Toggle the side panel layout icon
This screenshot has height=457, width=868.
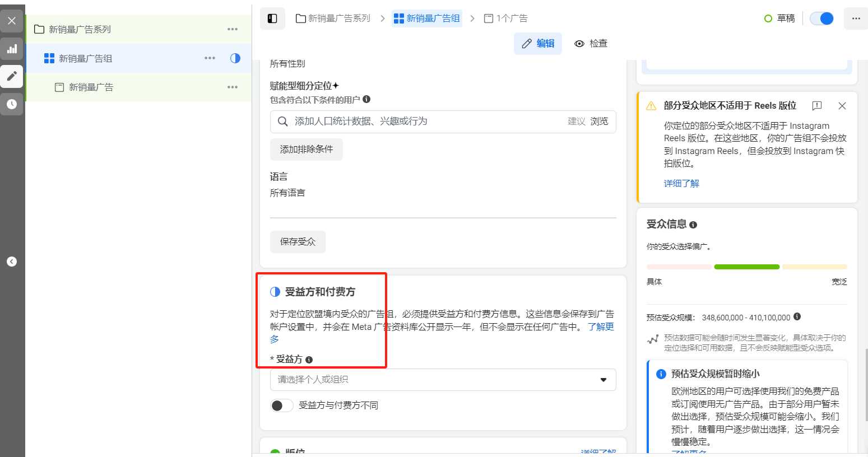(x=272, y=18)
